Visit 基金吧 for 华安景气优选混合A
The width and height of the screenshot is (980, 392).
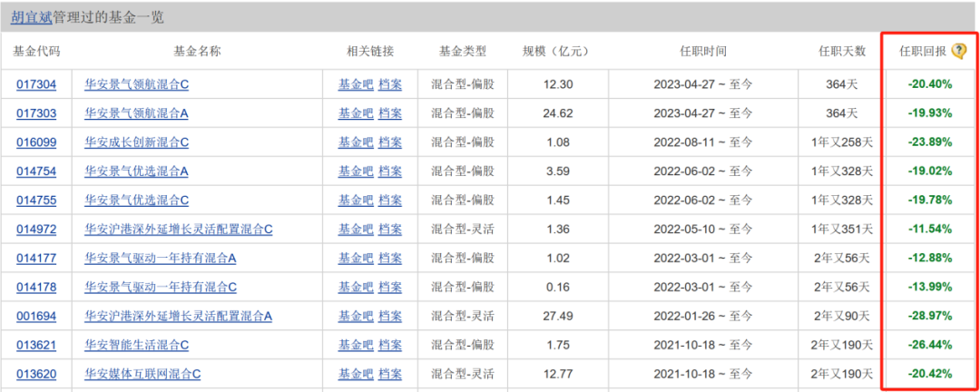[x=356, y=171]
